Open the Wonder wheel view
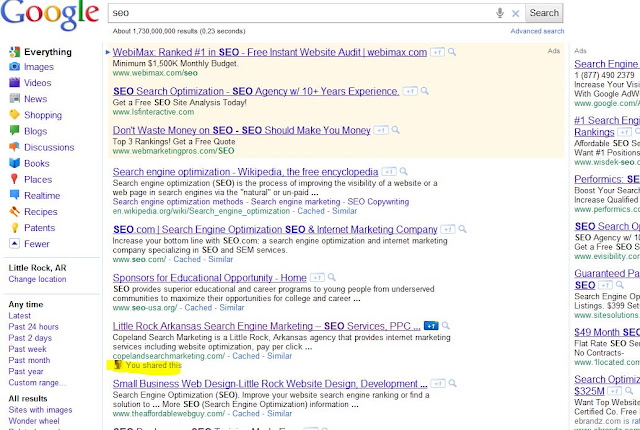Viewport: 640px width, 430px height. (34, 421)
